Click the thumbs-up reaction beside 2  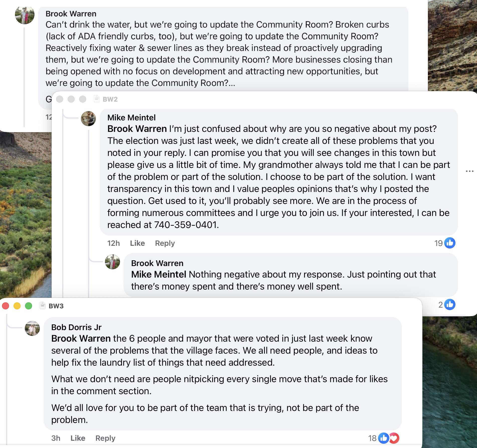click(450, 305)
